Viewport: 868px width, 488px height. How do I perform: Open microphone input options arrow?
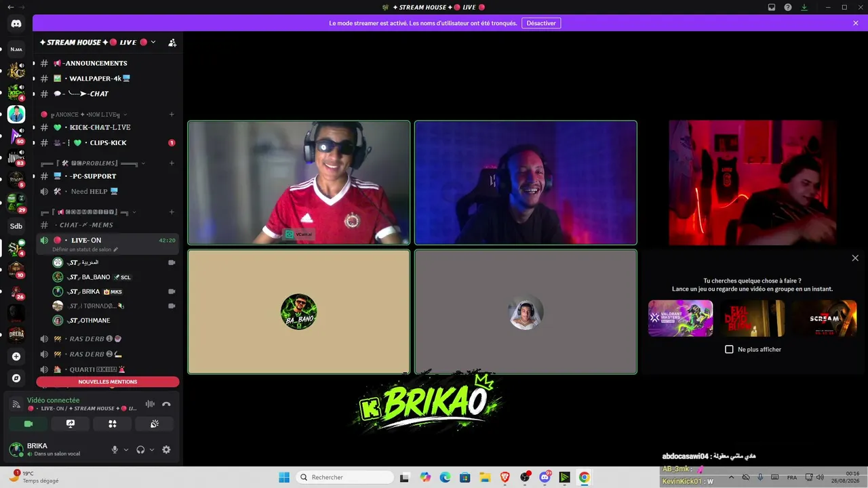[126, 450]
